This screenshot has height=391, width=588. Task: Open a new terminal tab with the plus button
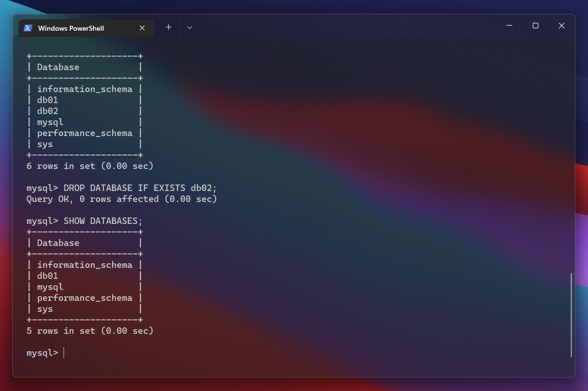(x=168, y=27)
